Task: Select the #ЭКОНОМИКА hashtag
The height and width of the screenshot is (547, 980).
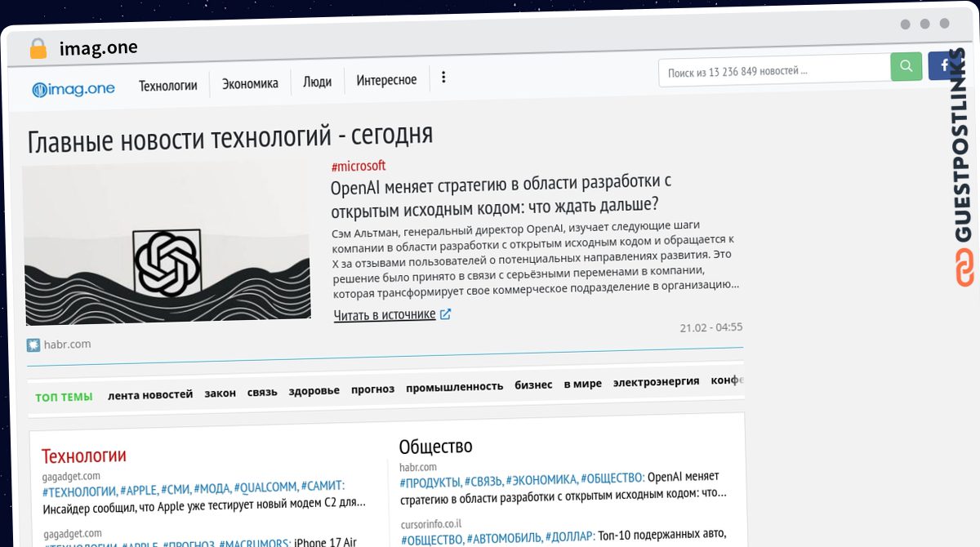Action: pos(543,479)
